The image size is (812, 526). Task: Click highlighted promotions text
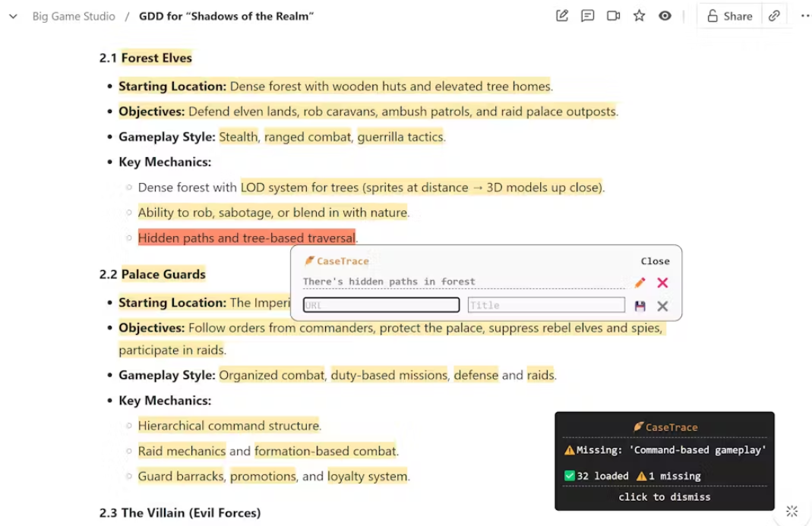[x=263, y=477]
